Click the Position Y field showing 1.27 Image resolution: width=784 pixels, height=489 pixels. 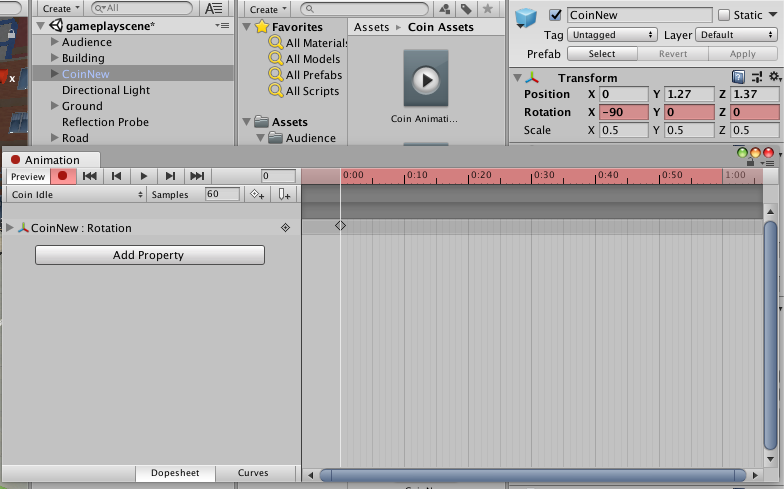[x=689, y=94]
